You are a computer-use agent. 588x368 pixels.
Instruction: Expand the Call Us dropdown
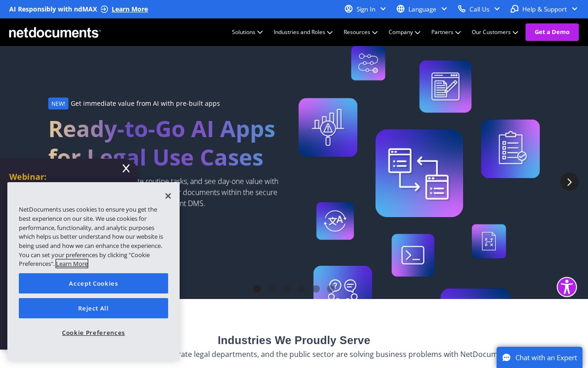[497, 9]
